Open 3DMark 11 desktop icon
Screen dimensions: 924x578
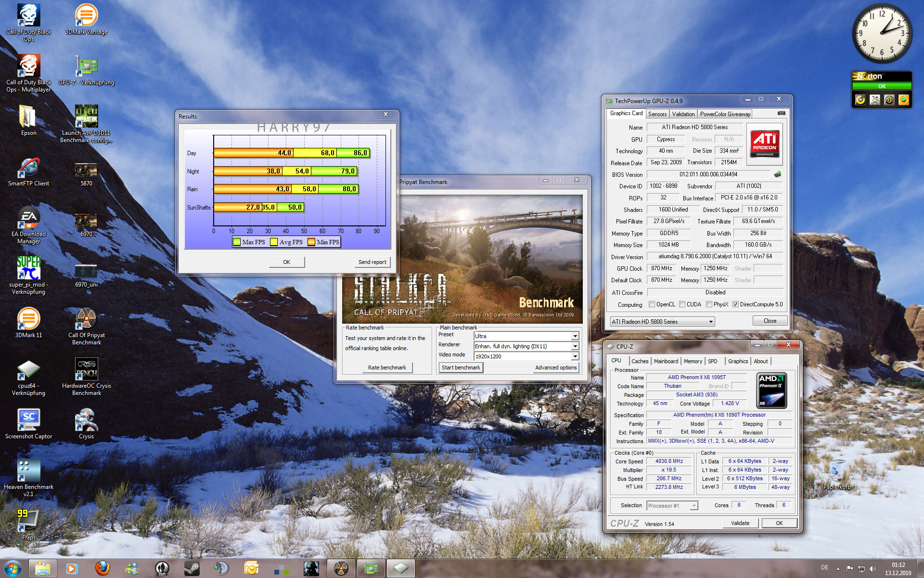28,323
